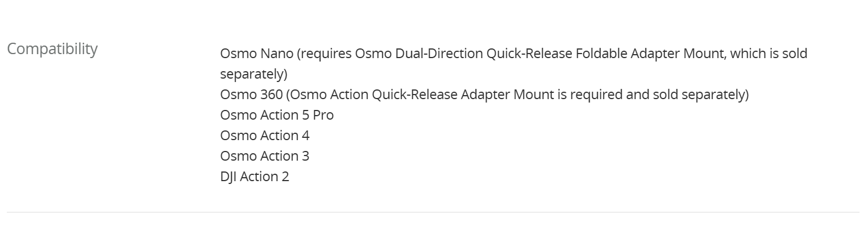The image size is (868, 229).
Task: Select the "Osmo Action 3" entry
Action: pos(265,156)
